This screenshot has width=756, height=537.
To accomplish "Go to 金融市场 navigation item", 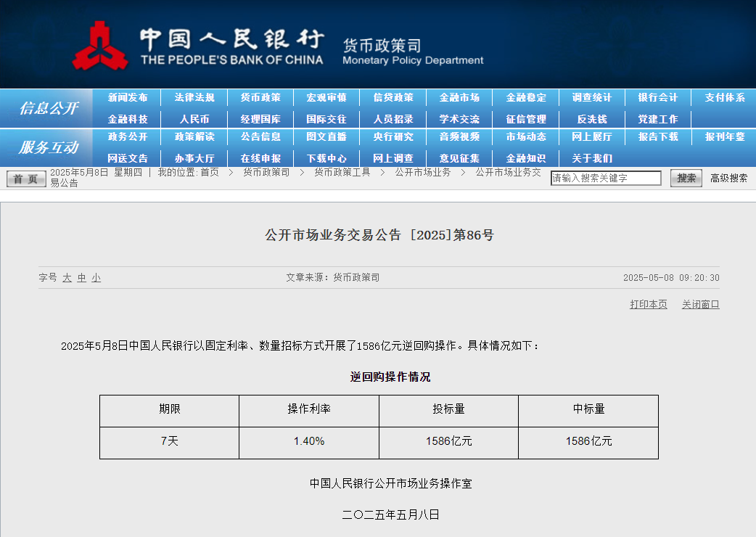I will coord(459,98).
